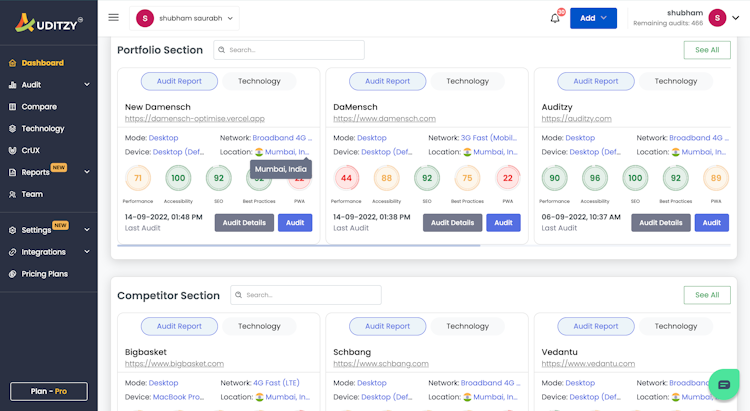Open Audit Details for New Damensch
750x411 pixels.
[x=244, y=222]
